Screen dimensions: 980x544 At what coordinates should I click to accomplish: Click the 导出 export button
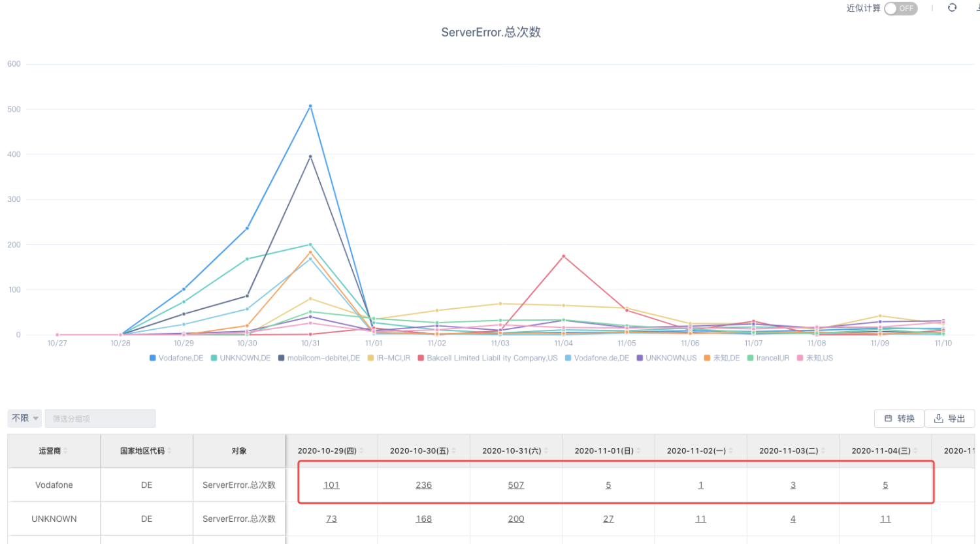[x=949, y=419]
